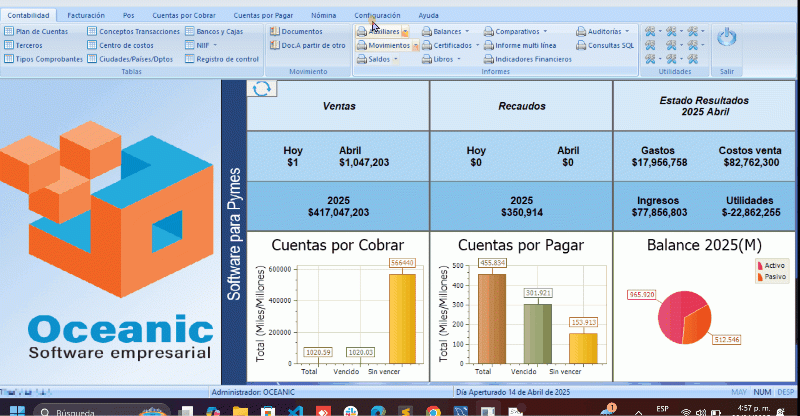Click the Activo legend color swatch
Screen dimensions: 800x416
click(x=761, y=265)
